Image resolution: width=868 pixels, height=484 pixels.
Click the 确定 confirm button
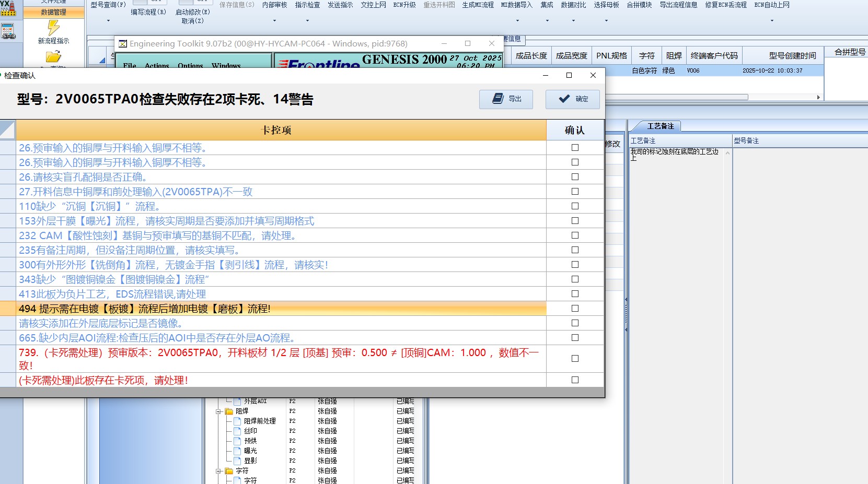coord(572,99)
